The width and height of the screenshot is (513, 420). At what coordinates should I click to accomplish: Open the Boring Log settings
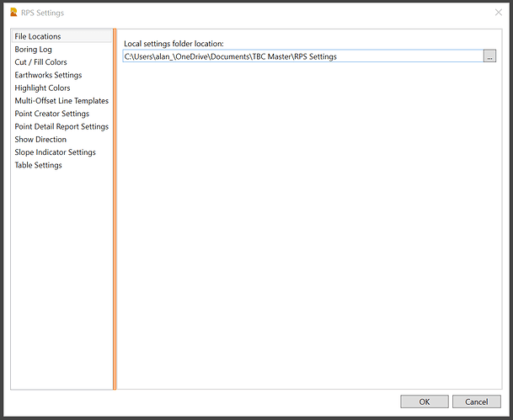point(33,50)
